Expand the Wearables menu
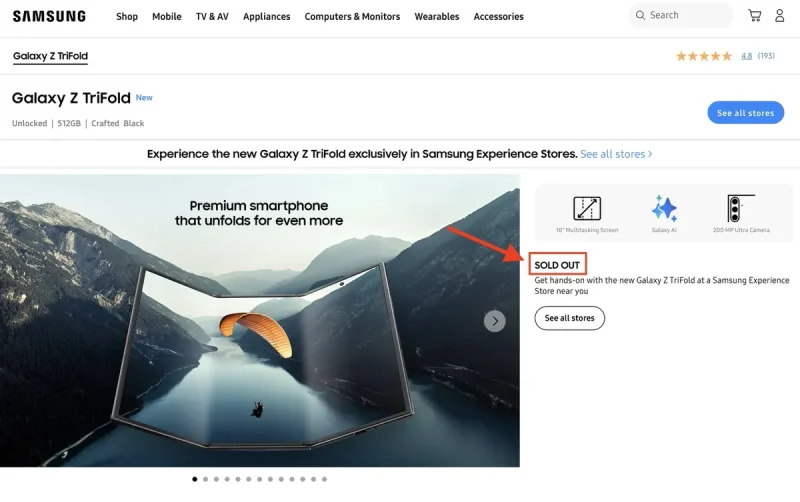The height and width of the screenshot is (502, 800). click(437, 17)
